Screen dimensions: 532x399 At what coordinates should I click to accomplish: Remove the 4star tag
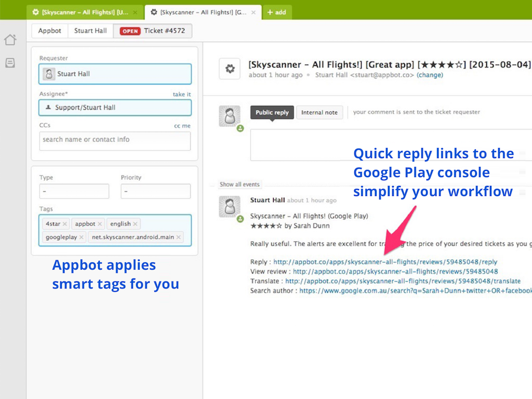(x=64, y=224)
